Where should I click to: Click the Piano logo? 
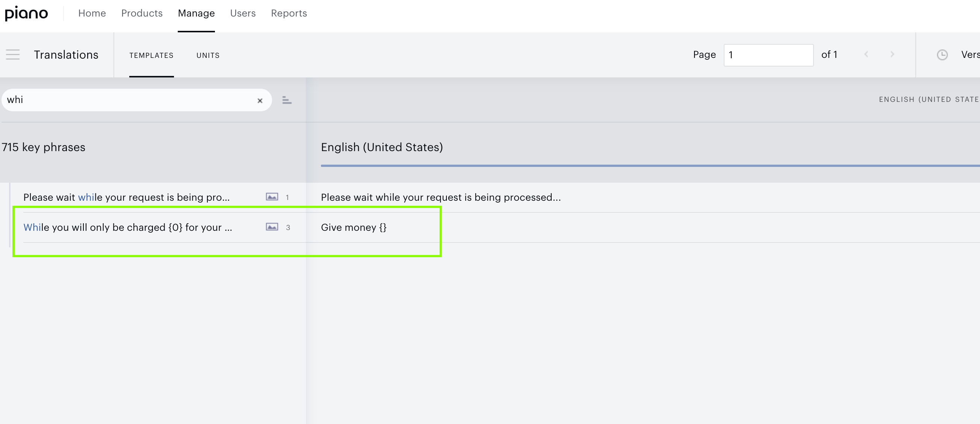26,13
